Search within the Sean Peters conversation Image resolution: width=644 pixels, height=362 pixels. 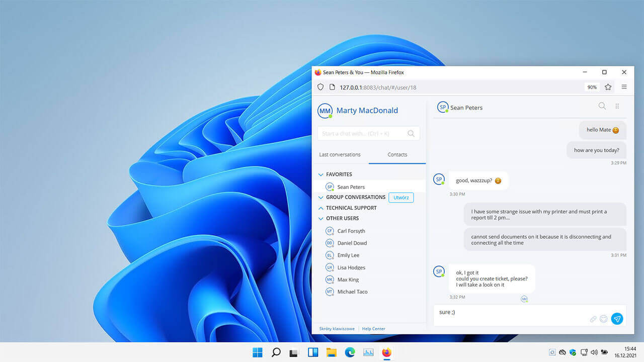pyautogui.click(x=602, y=106)
